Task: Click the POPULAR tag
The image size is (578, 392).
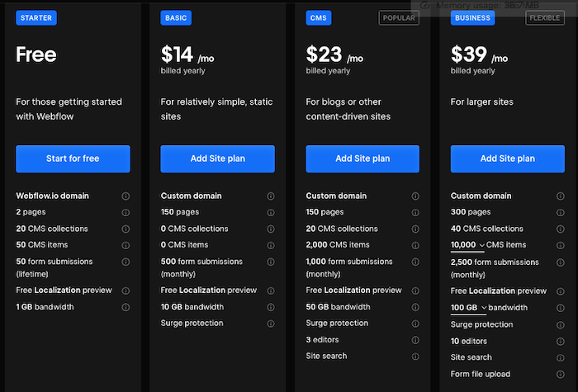Action: [x=399, y=17]
